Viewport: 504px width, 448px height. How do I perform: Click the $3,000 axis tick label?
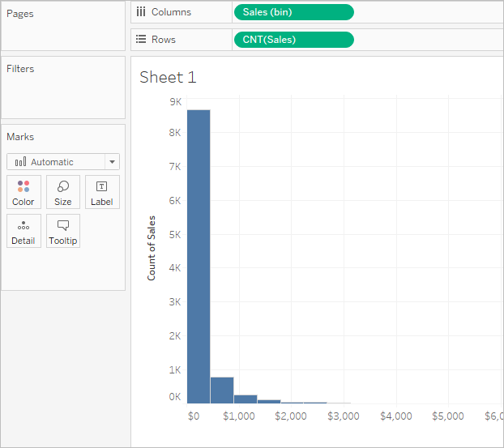(344, 416)
